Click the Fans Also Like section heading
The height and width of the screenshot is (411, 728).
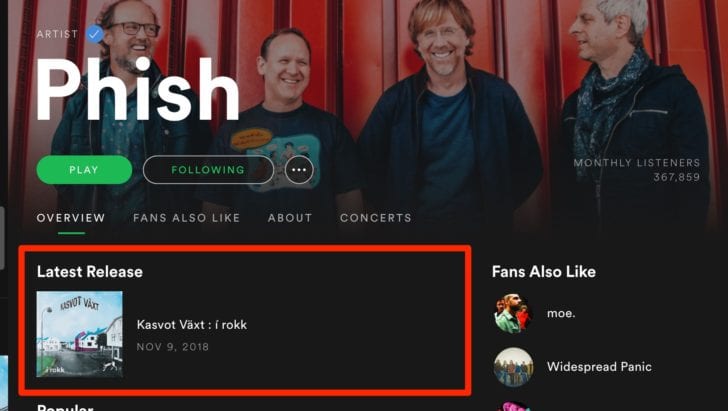click(544, 272)
